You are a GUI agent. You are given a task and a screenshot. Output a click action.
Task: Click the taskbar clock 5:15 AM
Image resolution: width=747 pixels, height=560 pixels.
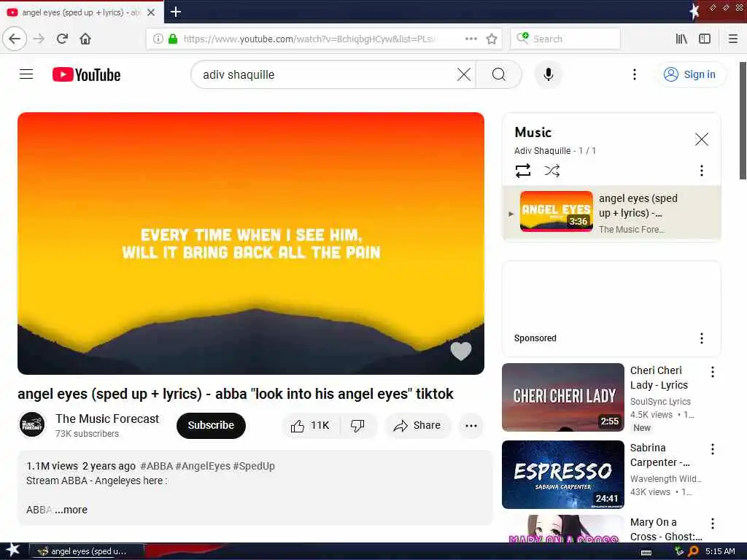720,551
